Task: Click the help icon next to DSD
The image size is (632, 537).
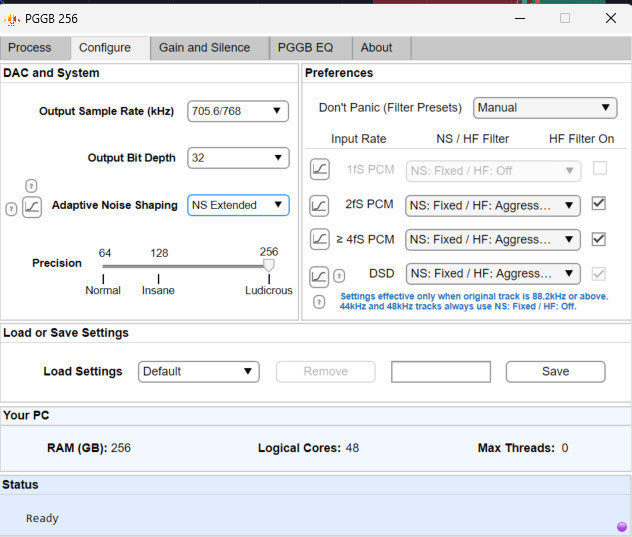Action: (x=339, y=275)
